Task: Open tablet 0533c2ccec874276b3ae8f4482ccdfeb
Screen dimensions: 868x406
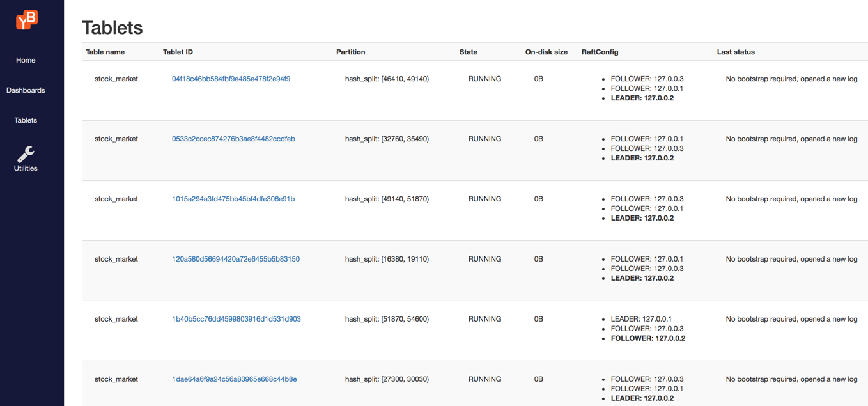Action: tap(233, 139)
